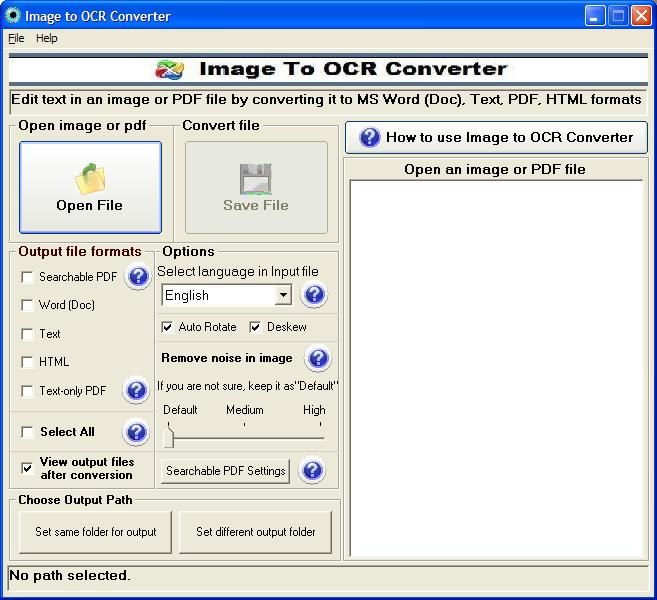This screenshot has height=600, width=657.
Task: Click the 'Edit text in an image' description
Action: pyautogui.click(x=326, y=100)
